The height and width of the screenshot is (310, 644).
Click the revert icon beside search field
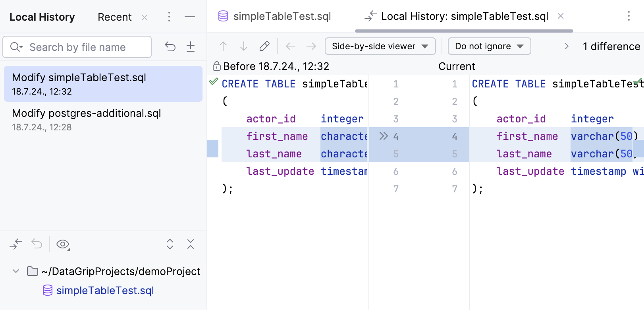click(170, 47)
